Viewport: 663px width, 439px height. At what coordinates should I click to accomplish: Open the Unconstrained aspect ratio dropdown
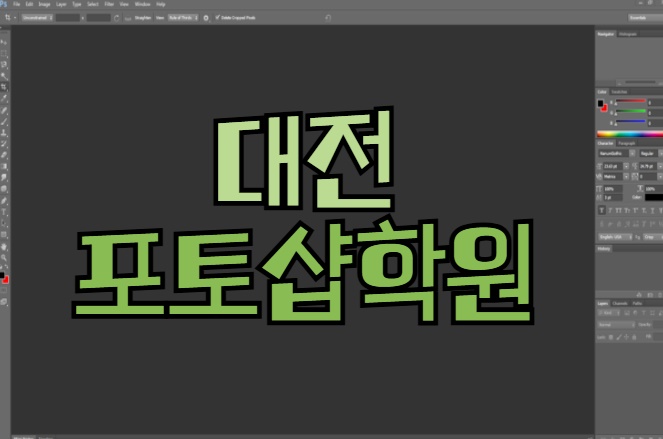(37, 18)
